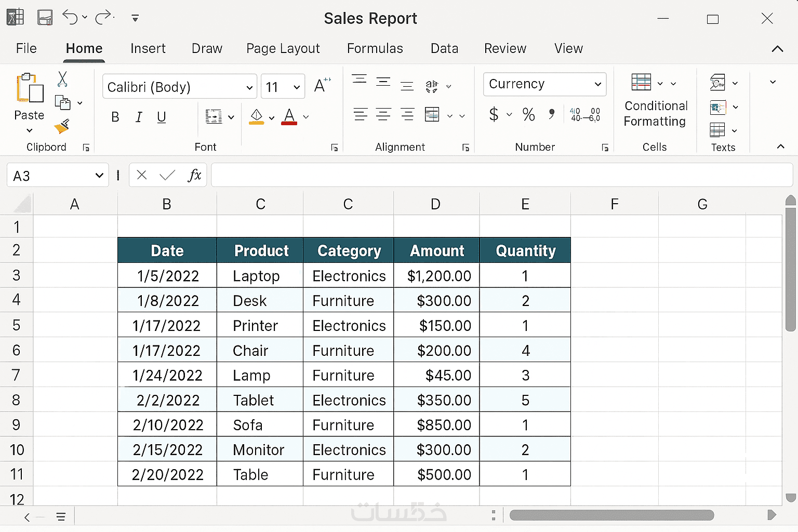Click the percent style icon
The height and width of the screenshot is (532, 798).
[x=528, y=114]
